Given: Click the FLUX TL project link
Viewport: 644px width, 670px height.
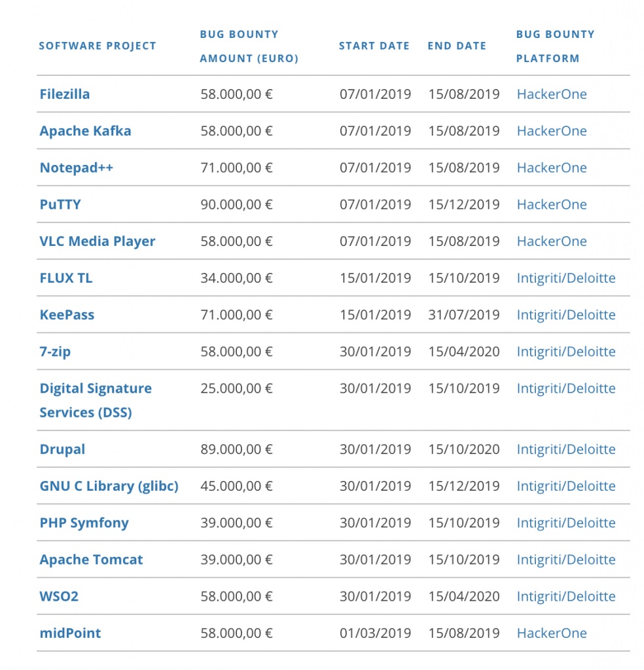Looking at the screenshot, I should pyautogui.click(x=66, y=278).
